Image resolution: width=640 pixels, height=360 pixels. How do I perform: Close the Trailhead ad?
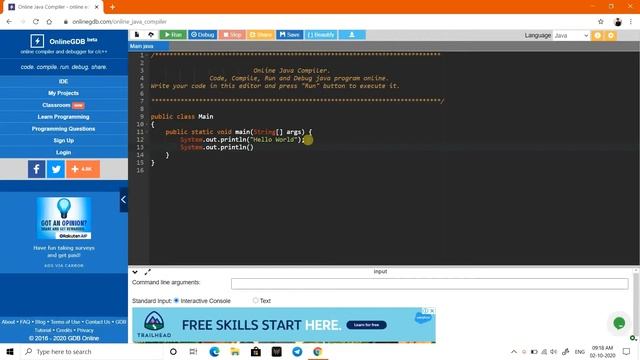pos(432,311)
